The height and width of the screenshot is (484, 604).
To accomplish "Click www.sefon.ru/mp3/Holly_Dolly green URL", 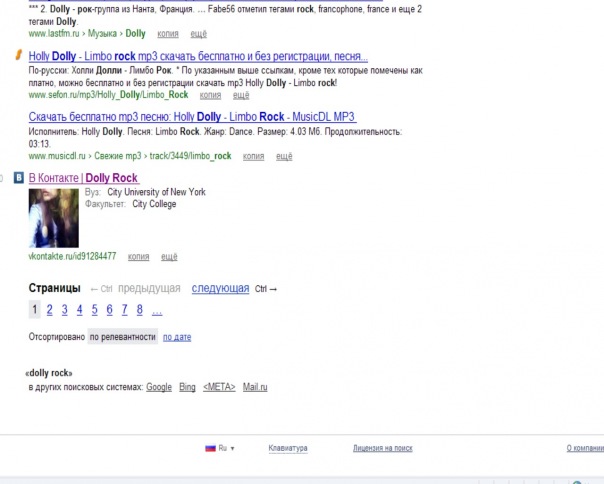I will pyautogui.click(x=108, y=95).
